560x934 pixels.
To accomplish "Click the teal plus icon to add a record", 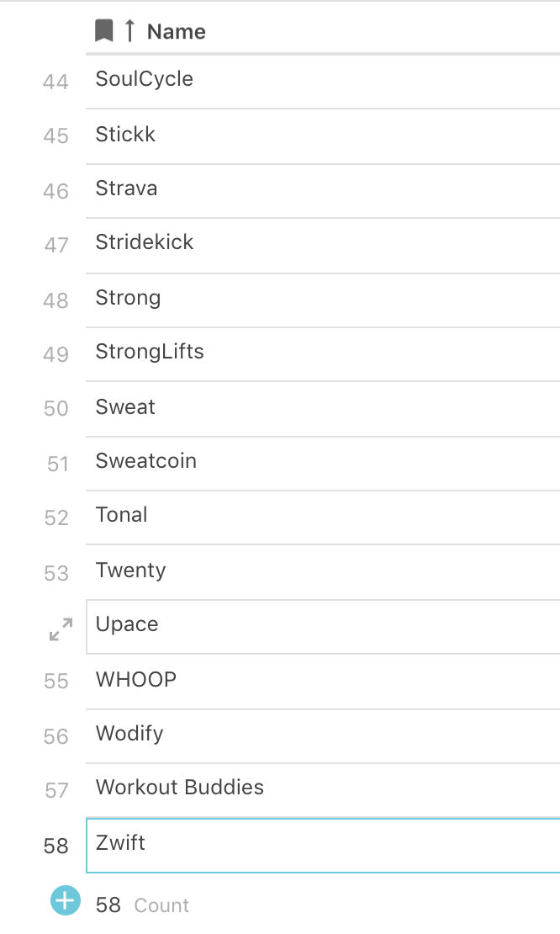I will 65,900.
